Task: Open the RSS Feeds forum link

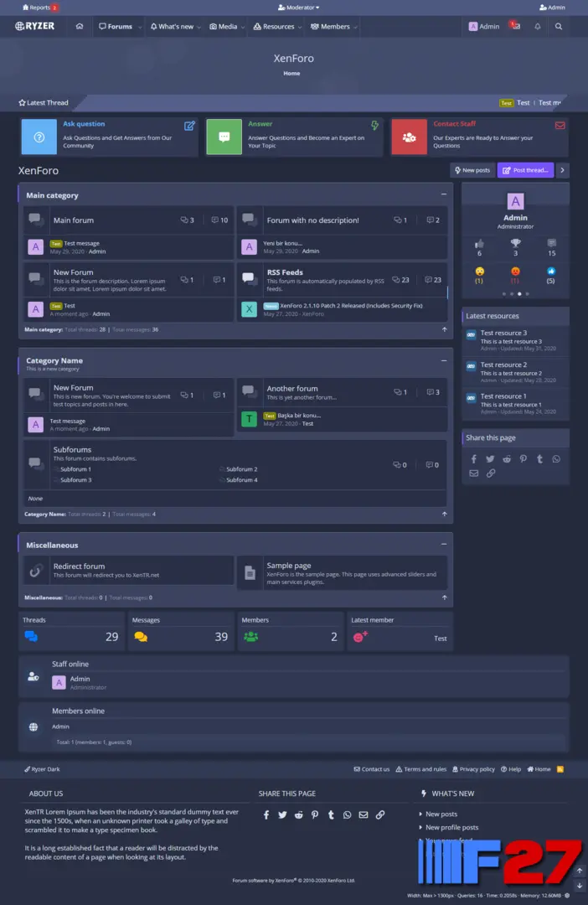Action: [x=285, y=271]
